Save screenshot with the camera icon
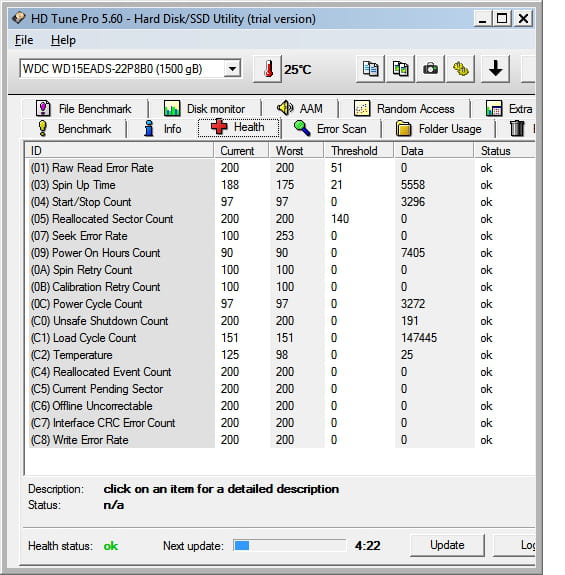 [430, 69]
